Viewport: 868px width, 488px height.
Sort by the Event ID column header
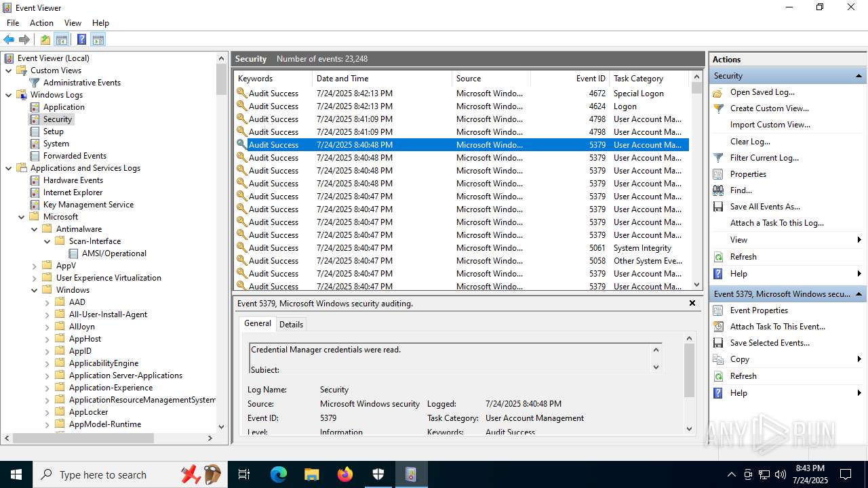pos(570,79)
